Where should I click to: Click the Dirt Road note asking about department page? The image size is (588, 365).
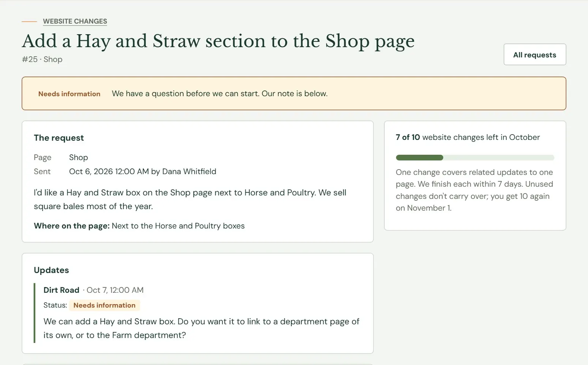pos(201,328)
